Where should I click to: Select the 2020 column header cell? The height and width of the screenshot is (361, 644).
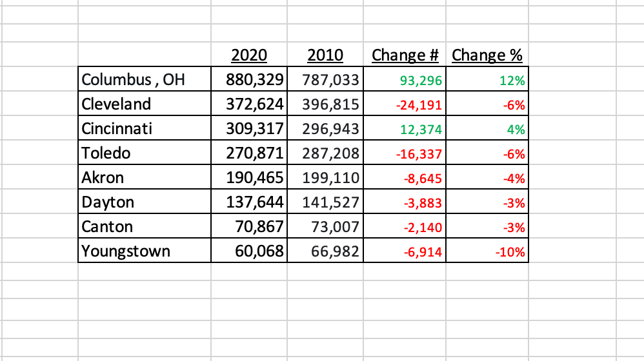[249, 54]
